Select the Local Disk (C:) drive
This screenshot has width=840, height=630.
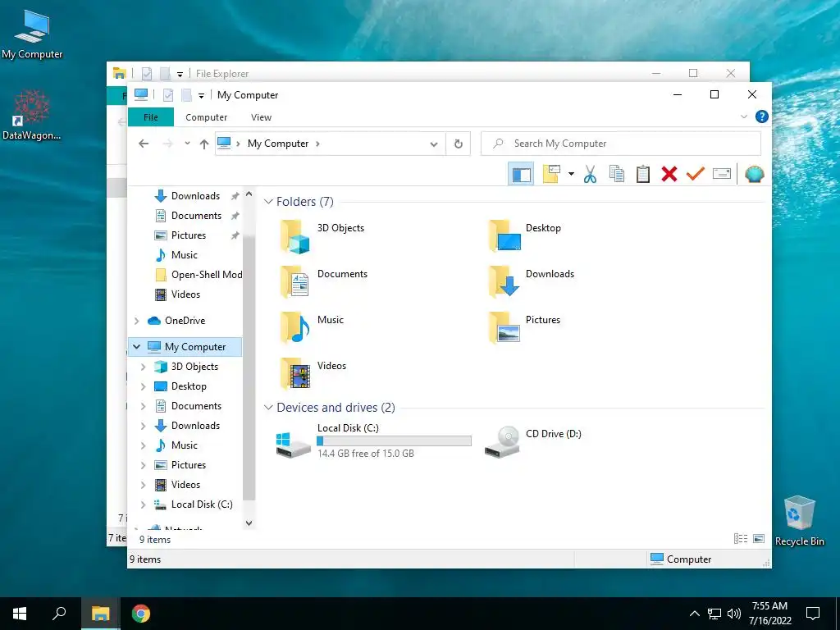pyautogui.click(x=373, y=441)
